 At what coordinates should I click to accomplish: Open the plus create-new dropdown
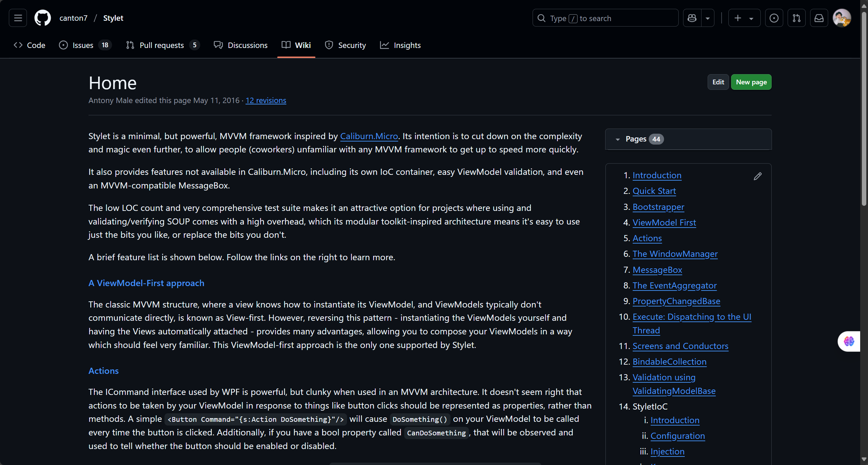click(x=744, y=18)
